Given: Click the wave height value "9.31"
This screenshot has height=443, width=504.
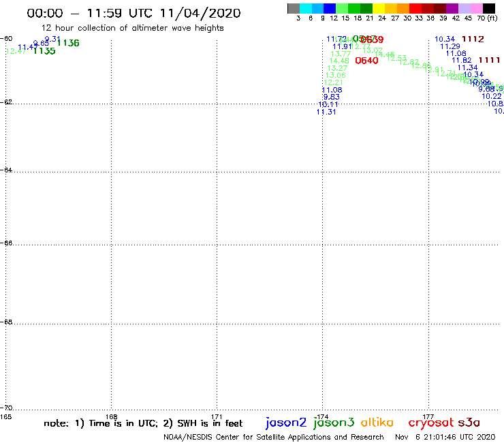Looking at the screenshot, I should 52,39.
